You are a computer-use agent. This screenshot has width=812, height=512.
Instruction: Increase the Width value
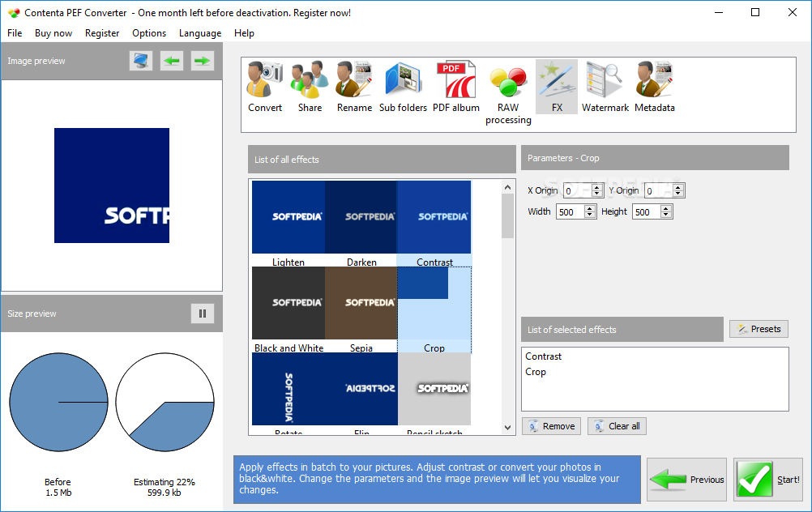[x=589, y=208]
